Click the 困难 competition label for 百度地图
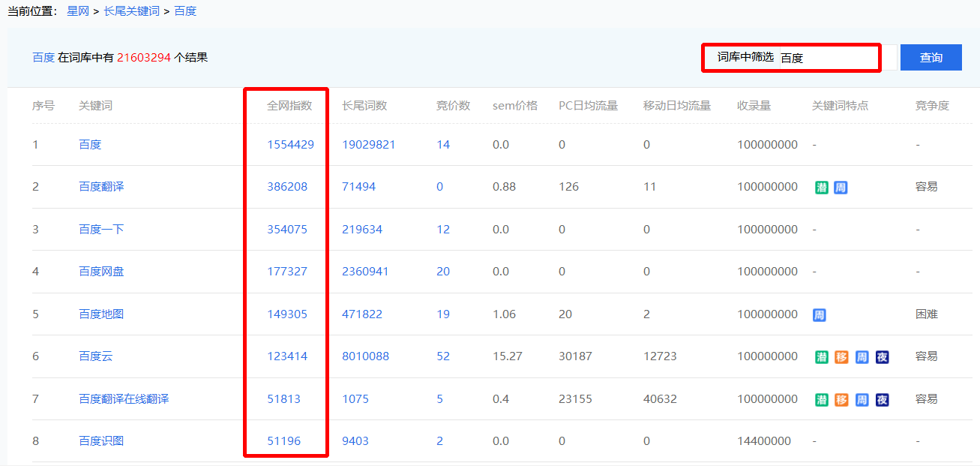 (927, 314)
